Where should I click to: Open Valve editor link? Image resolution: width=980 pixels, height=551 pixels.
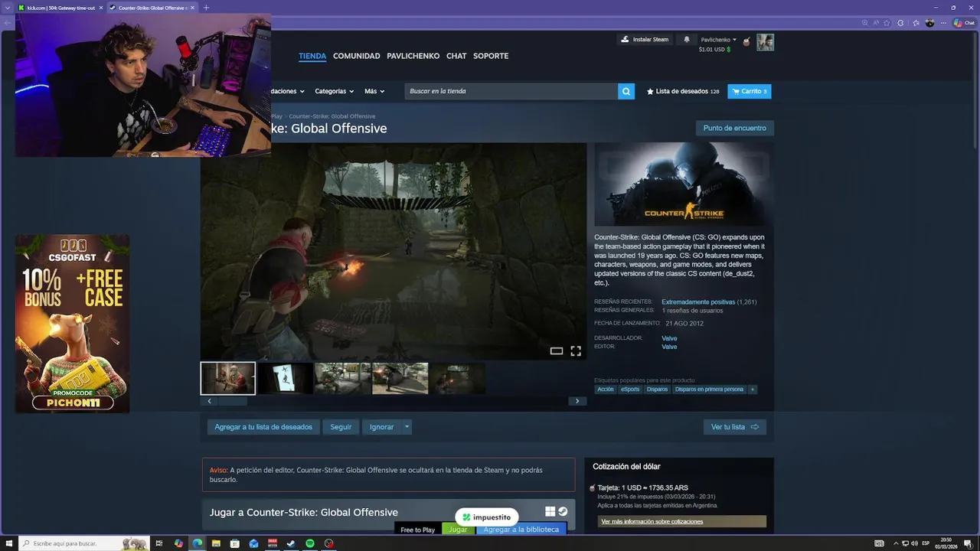click(x=669, y=347)
